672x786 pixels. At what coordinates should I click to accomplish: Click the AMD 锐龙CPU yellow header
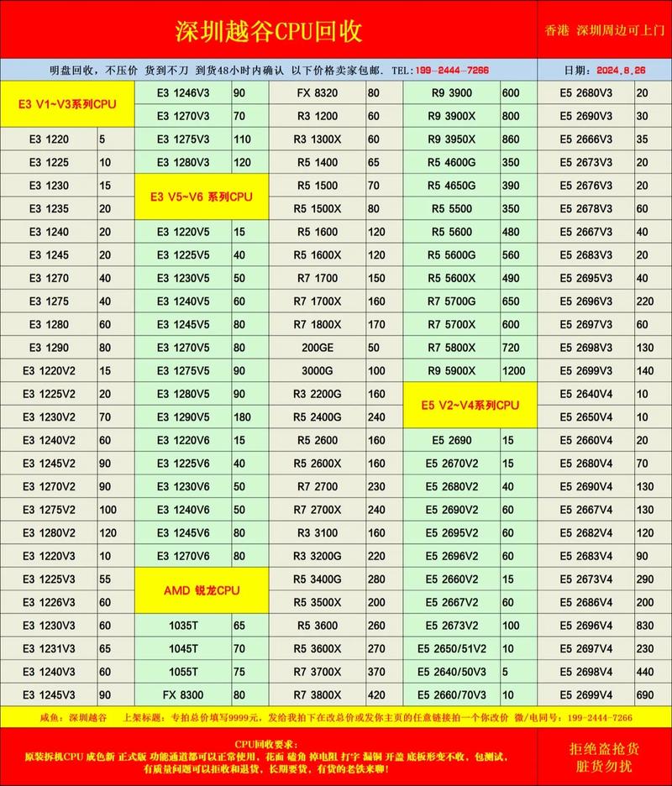coord(202,590)
